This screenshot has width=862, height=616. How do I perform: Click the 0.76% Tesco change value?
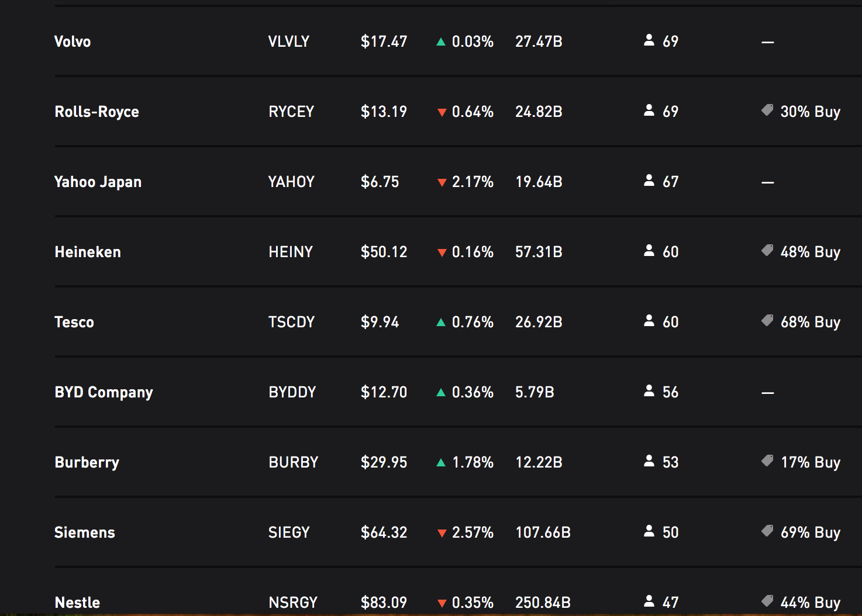(473, 322)
